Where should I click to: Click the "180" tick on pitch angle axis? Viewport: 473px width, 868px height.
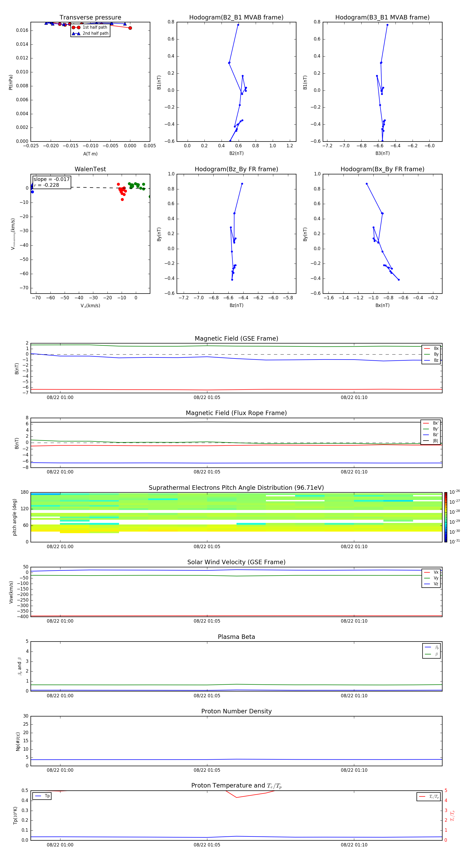[x=25, y=492]
